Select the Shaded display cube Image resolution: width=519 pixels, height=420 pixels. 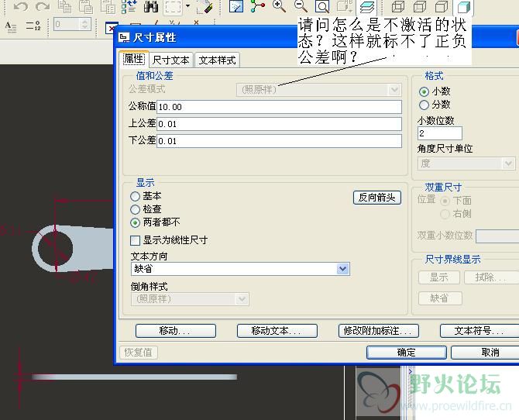point(463,7)
